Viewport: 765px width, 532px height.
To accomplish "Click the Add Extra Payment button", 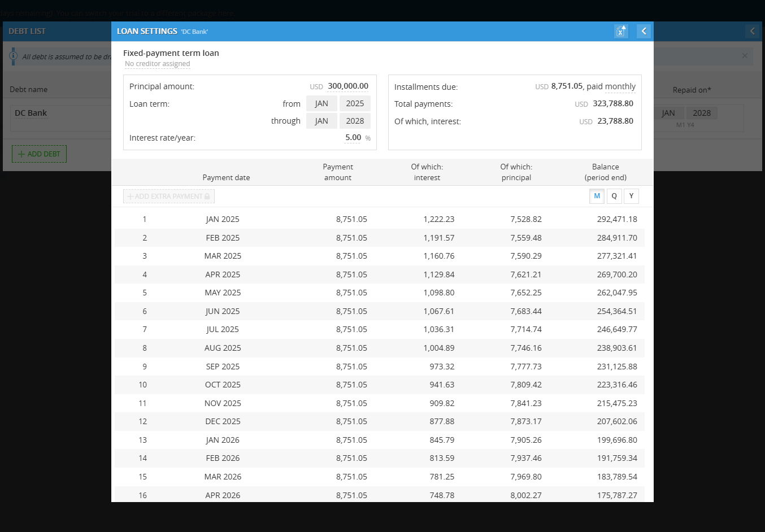I will [x=169, y=197].
